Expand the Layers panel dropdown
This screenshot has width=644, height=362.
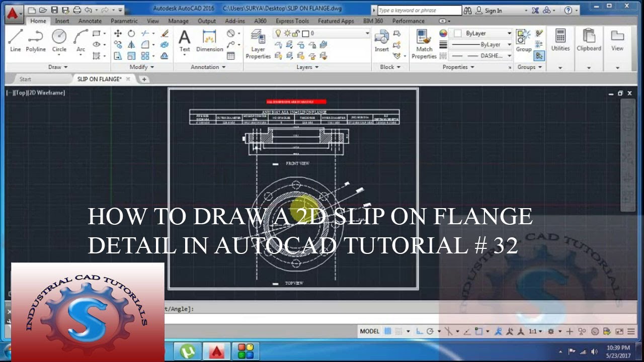point(307,67)
